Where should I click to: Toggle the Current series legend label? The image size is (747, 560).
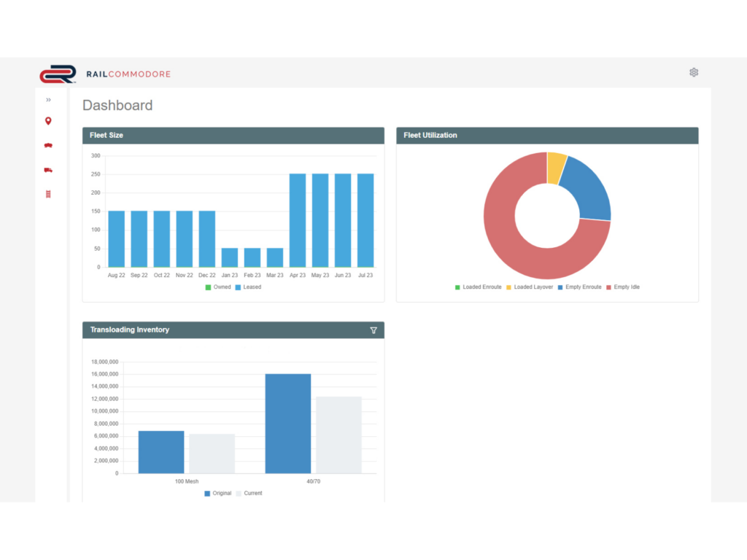252,494
